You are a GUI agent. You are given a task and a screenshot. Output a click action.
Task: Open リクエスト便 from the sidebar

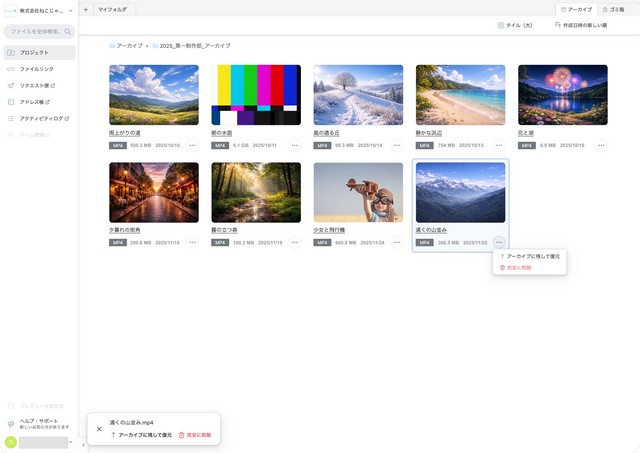point(36,86)
